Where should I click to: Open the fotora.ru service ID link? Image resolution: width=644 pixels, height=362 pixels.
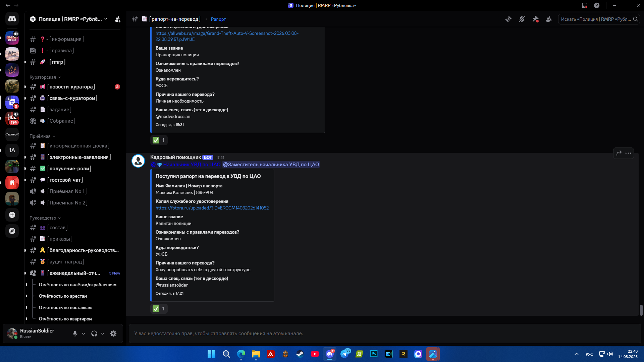212,208
